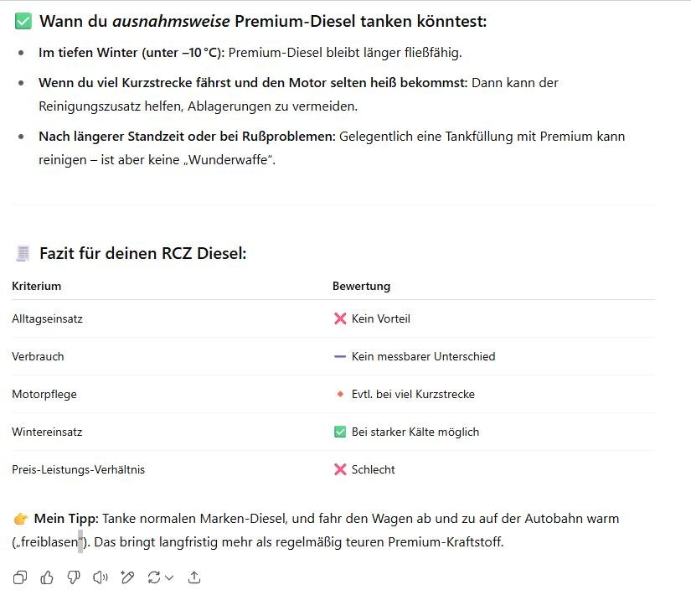Screen dimensions: 691x616
Task: Regenerate the response using circular arrows icon
Action: pyautogui.click(x=153, y=577)
